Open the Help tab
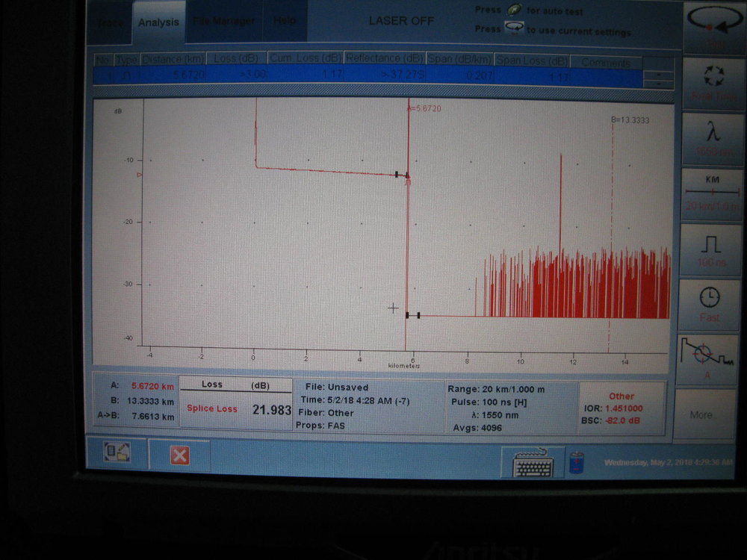Screen dimensions: 747x560 284,21
